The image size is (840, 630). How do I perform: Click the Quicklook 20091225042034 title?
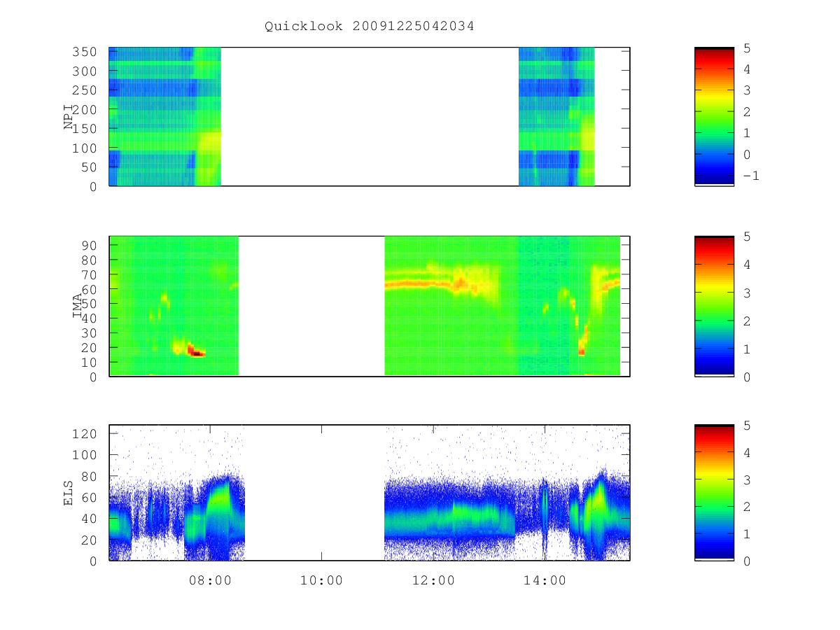coord(369,27)
